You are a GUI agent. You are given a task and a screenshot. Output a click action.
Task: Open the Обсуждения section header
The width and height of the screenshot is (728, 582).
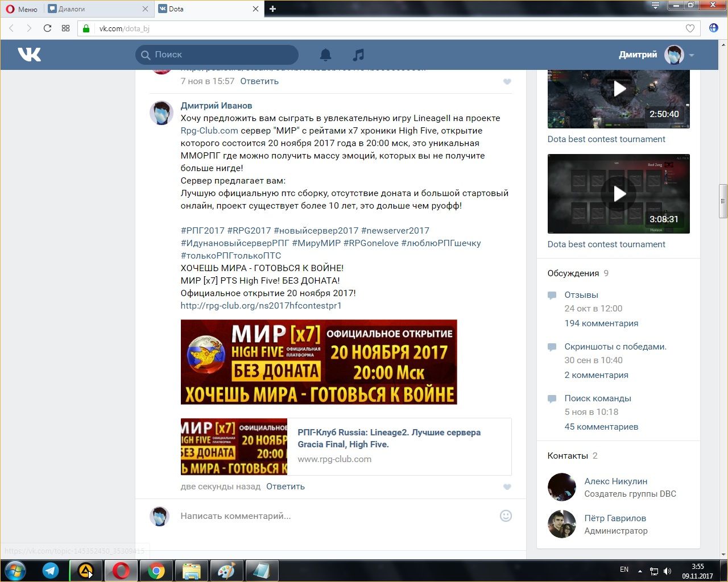tap(573, 273)
